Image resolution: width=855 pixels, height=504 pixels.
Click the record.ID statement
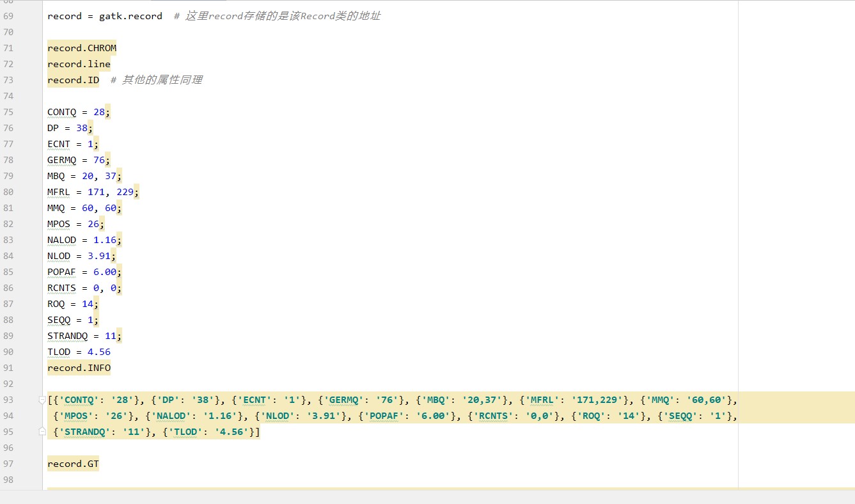coord(73,80)
